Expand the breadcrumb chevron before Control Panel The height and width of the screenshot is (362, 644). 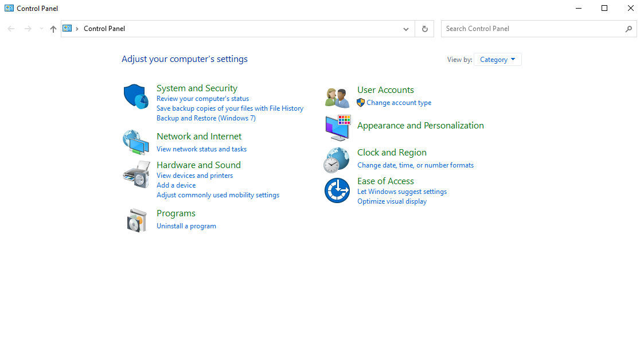[77, 29]
